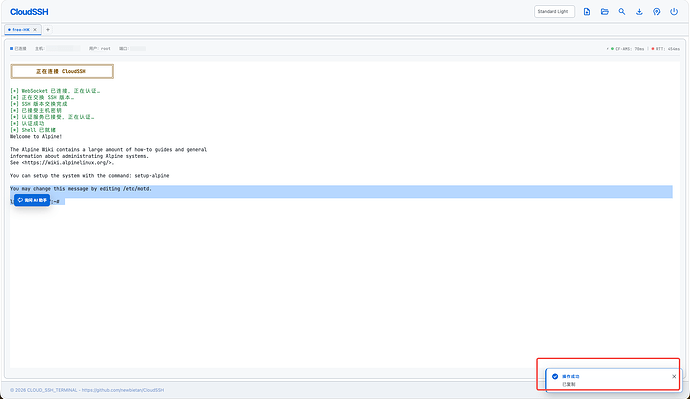This screenshot has width=690, height=399.
Task: Click the Ask AI assistant popup button
Action: pos(32,200)
